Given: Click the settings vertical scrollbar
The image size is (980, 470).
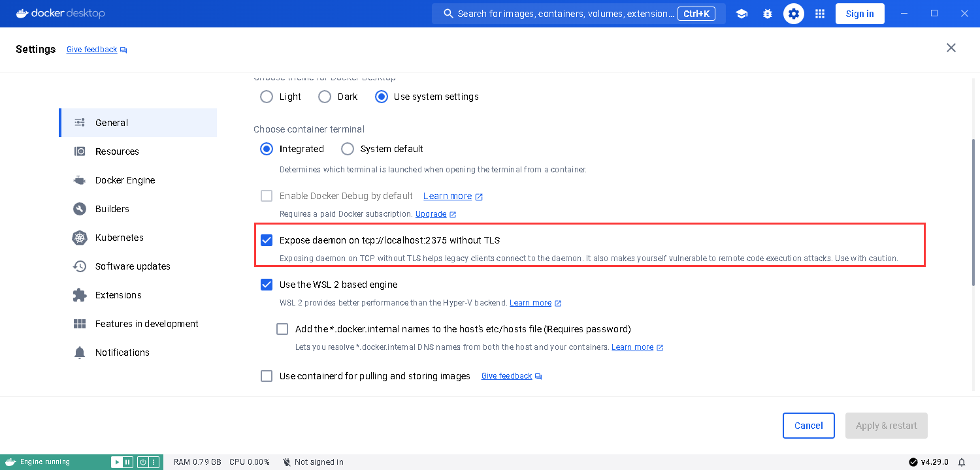Looking at the screenshot, I should pyautogui.click(x=974, y=212).
